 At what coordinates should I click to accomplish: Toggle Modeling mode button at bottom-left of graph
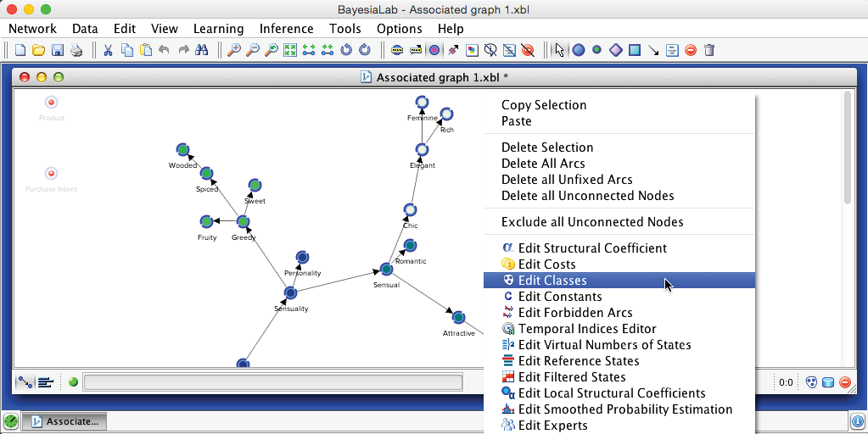click(26, 382)
